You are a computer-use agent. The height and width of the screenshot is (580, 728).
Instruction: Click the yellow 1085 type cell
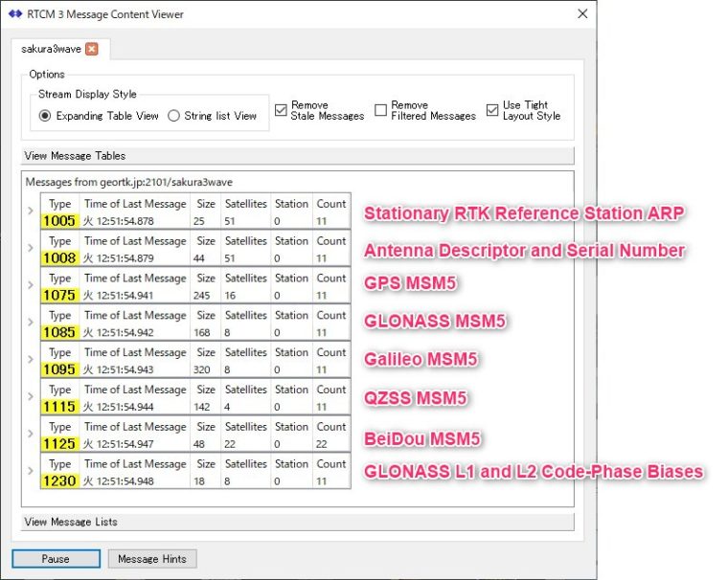pyautogui.click(x=59, y=332)
